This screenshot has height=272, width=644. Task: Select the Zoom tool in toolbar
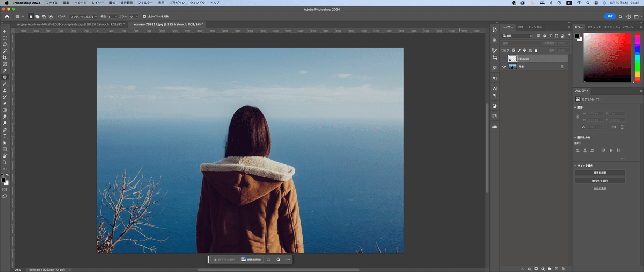tap(5, 162)
